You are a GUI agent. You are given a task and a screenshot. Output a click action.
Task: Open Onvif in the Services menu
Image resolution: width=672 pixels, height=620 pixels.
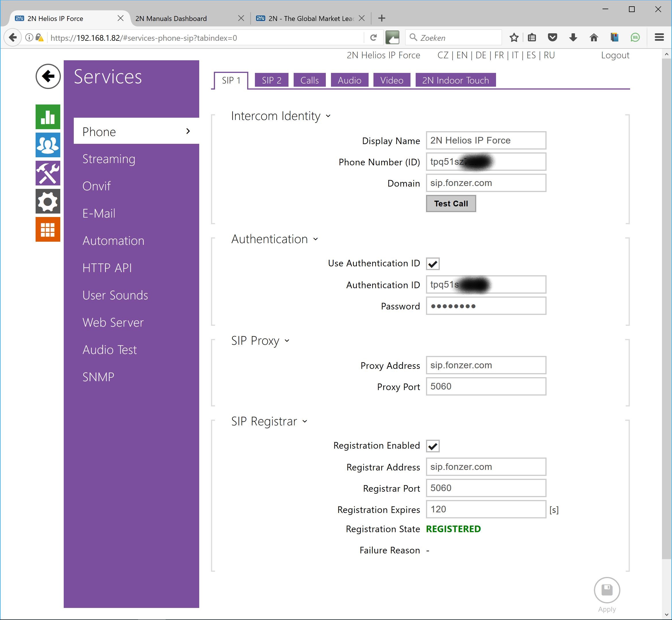click(x=97, y=186)
